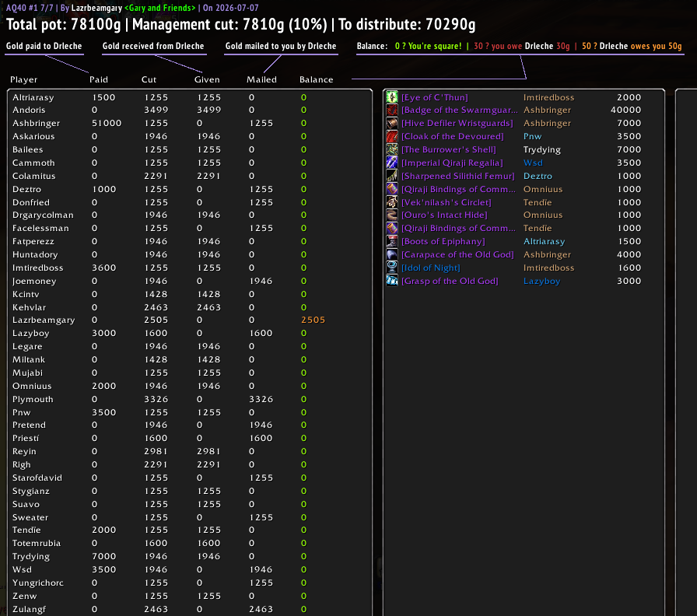The width and height of the screenshot is (697, 616).
Task: Select the Reyin player row name
Action: coord(24,452)
